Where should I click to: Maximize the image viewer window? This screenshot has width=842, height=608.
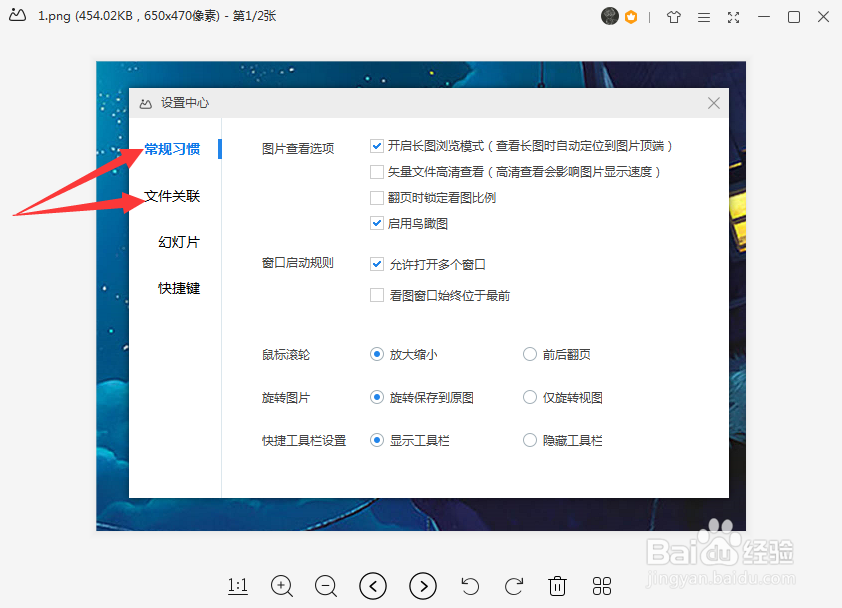click(x=794, y=17)
